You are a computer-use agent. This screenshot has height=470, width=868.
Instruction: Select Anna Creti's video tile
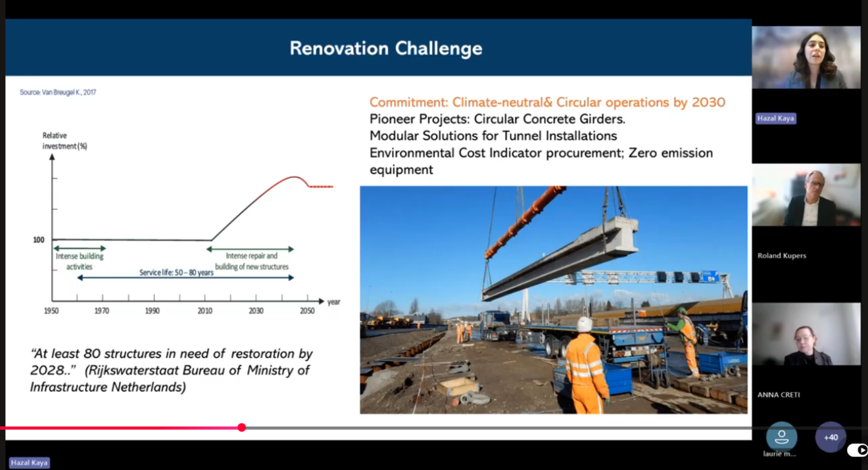(806, 334)
